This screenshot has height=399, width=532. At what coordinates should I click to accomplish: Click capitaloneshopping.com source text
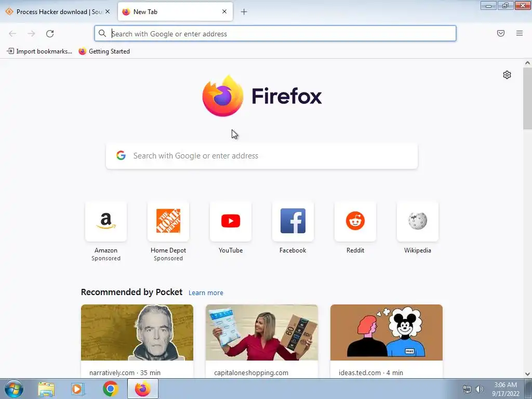click(251, 373)
